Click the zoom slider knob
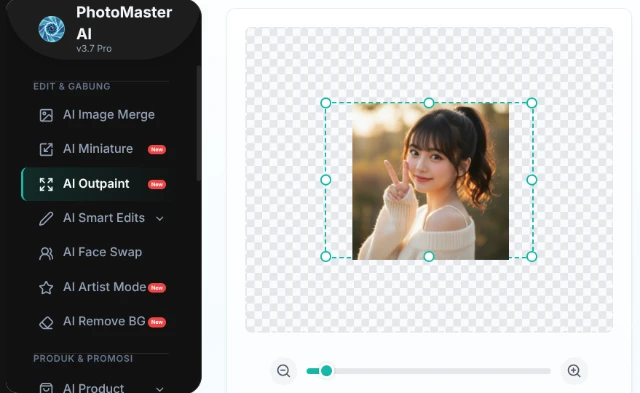 pyautogui.click(x=326, y=371)
